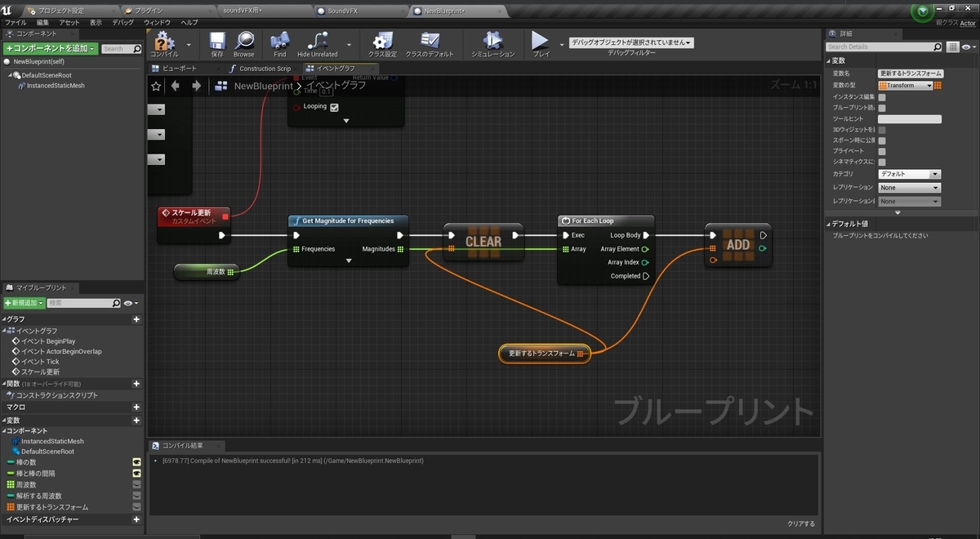Switch to the ビューポート tab
The height and width of the screenshot is (539, 980).
[x=180, y=69]
